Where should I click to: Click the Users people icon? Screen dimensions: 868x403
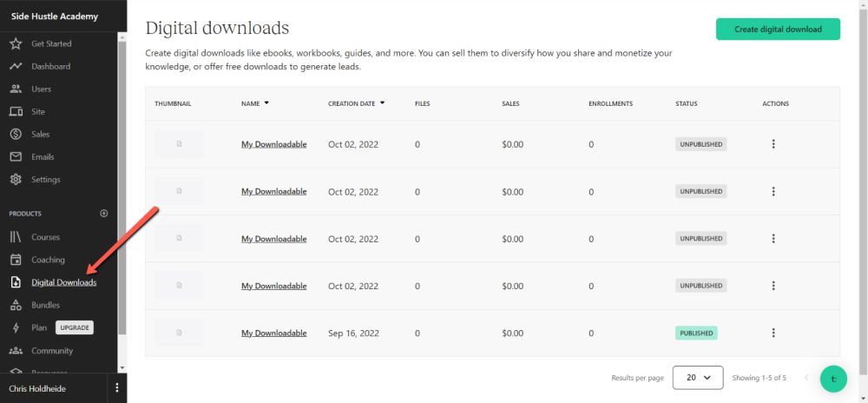click(x=16, y=89)
